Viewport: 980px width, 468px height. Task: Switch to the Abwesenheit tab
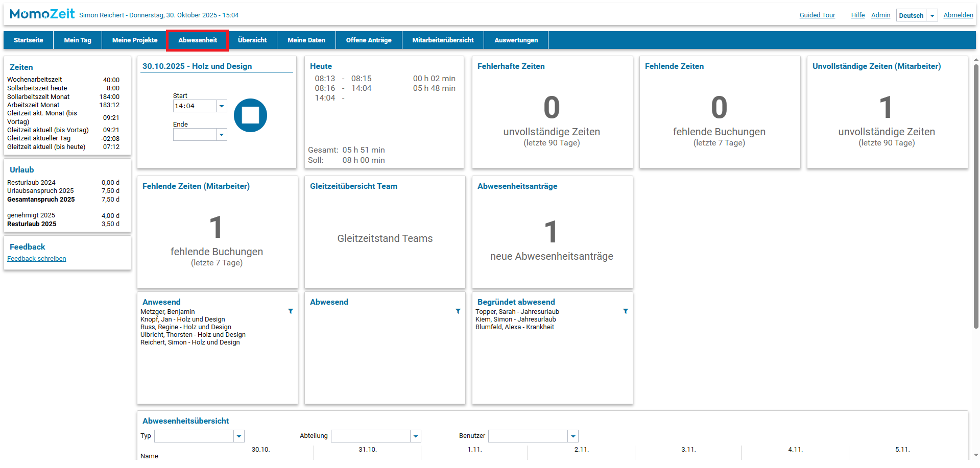click(198, 40)
